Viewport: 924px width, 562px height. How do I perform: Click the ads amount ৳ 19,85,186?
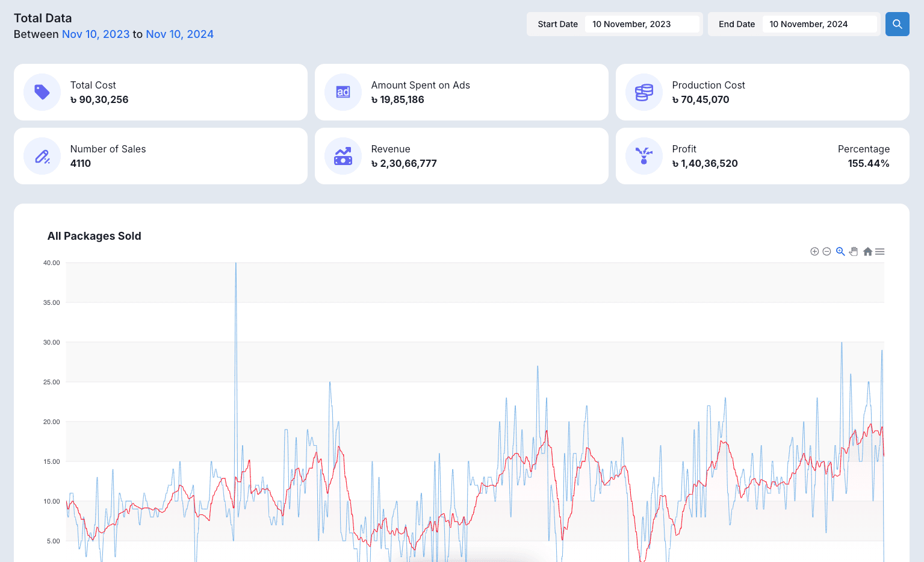click(x=397, y=99)
